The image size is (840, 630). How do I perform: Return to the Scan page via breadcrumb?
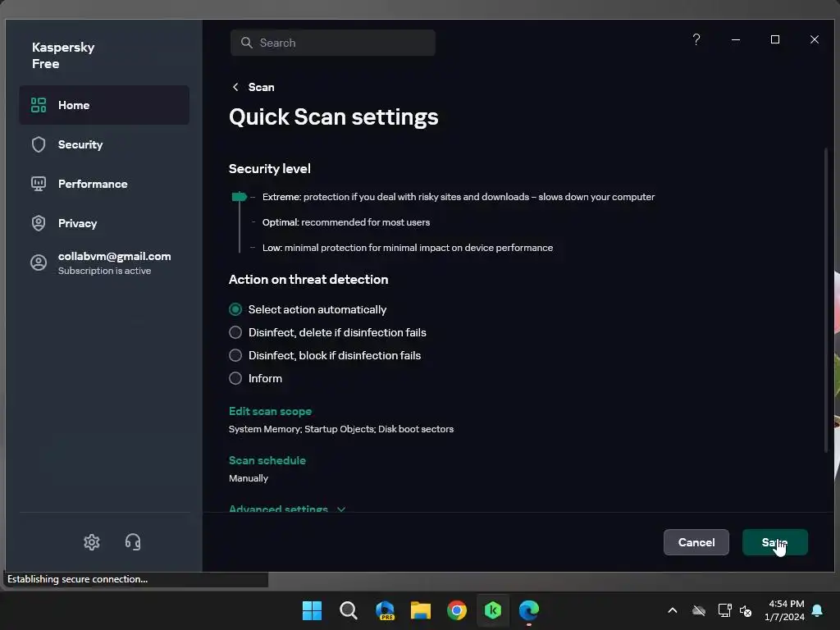262,87
